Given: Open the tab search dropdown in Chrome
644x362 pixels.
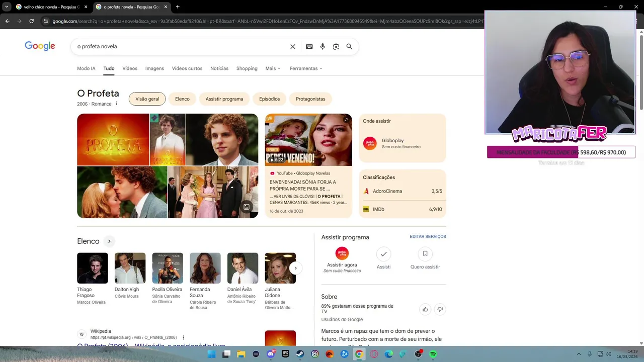Looking at the screenshot, I should click(x=7, y=7).
